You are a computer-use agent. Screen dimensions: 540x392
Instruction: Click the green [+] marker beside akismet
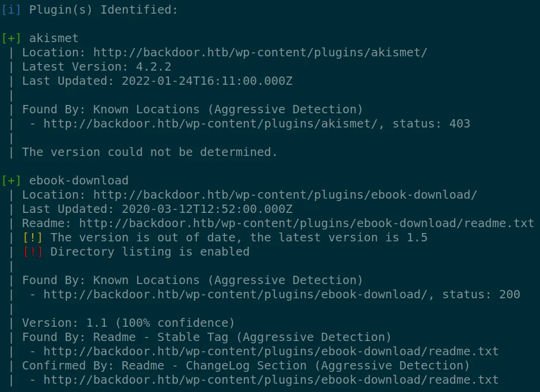[11, 39]
